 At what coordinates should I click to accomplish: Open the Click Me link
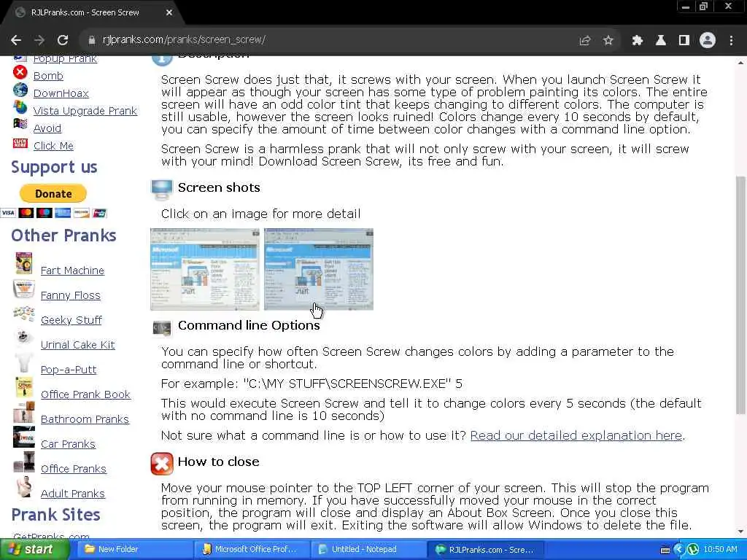click(x=53, y=146)
